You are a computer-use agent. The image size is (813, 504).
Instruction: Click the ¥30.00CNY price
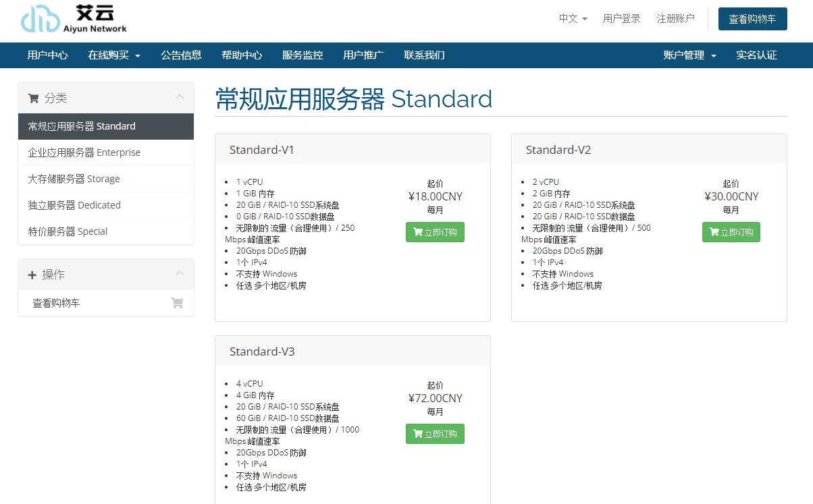coord(731,196)
